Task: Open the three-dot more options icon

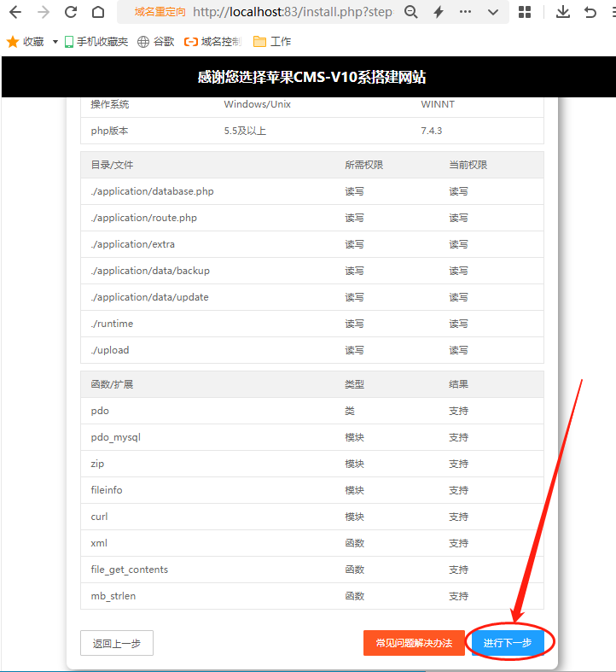Action: coord(465,12)
